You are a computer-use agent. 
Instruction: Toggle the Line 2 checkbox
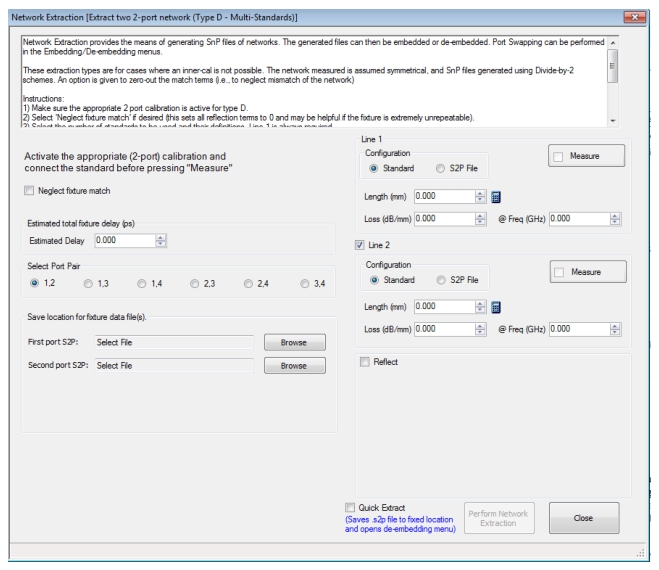pos(359,245)
